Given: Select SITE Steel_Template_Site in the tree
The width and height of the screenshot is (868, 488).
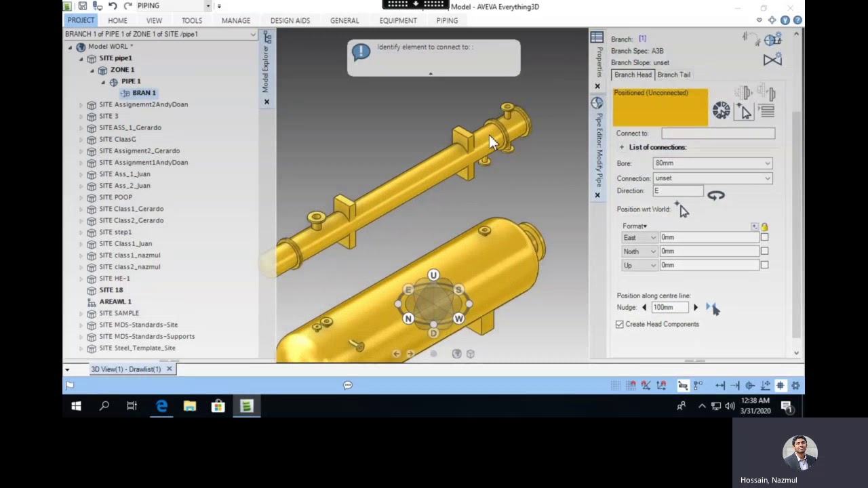Looking at the screenshot, I should [x=137, y=348].
